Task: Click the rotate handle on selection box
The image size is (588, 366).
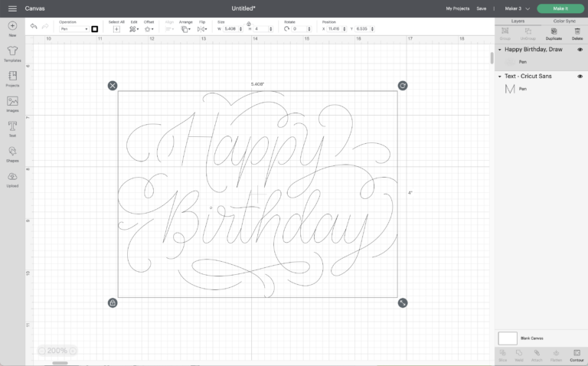Action: 403,85
